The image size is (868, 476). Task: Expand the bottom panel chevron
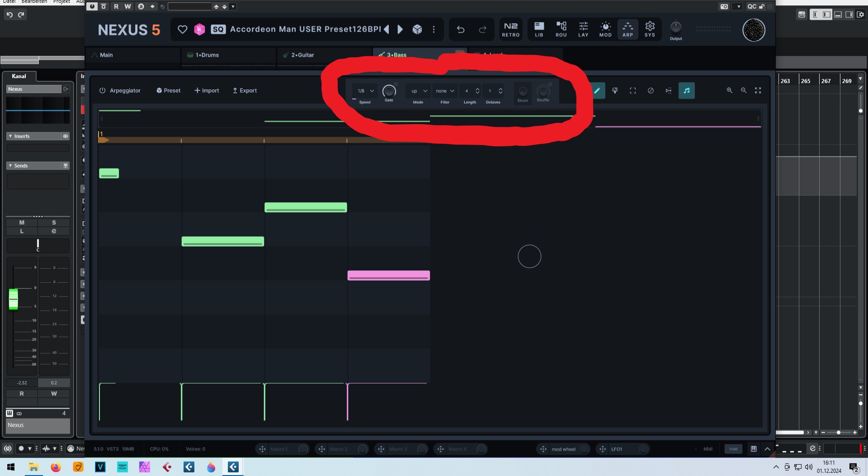click(767, 449)
